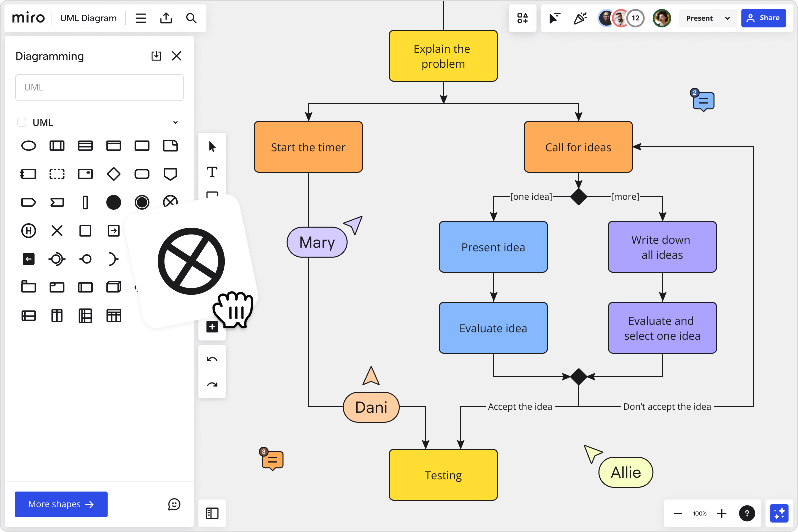The height and width of the screenshot is (532, 798).
Task: Open the main hamburger menu
Action: 141,18
